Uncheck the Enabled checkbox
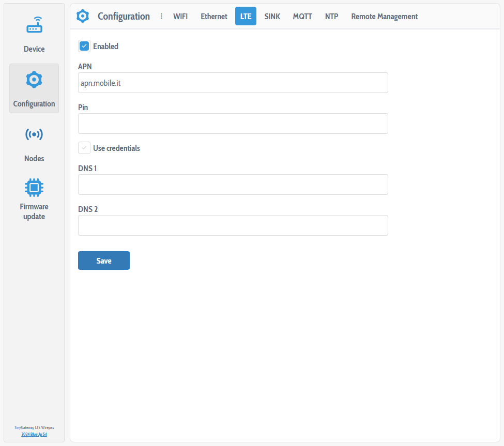The width and height of the screenshot is (504, 446). click(x=84, y=47)
